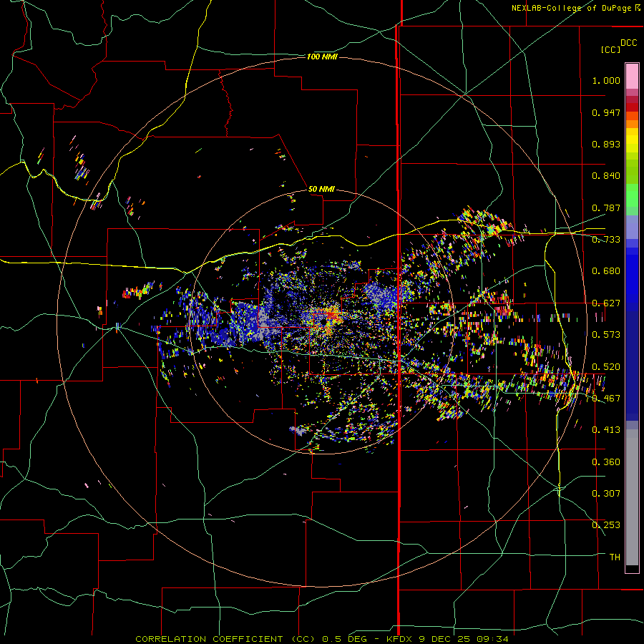
Task: Select the 0.947 color bar value
Action: click(x=606, y=112)
